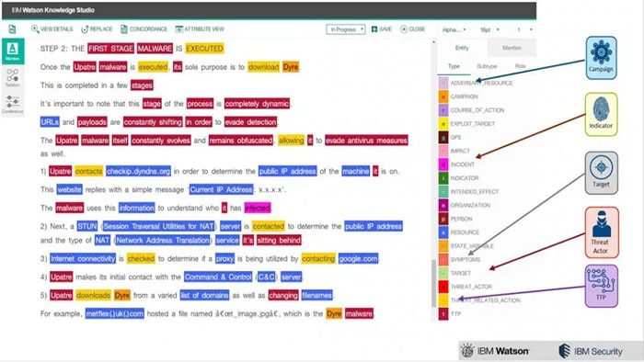
Task: Click the Close document icon
Action: click(x=404, y=29)
